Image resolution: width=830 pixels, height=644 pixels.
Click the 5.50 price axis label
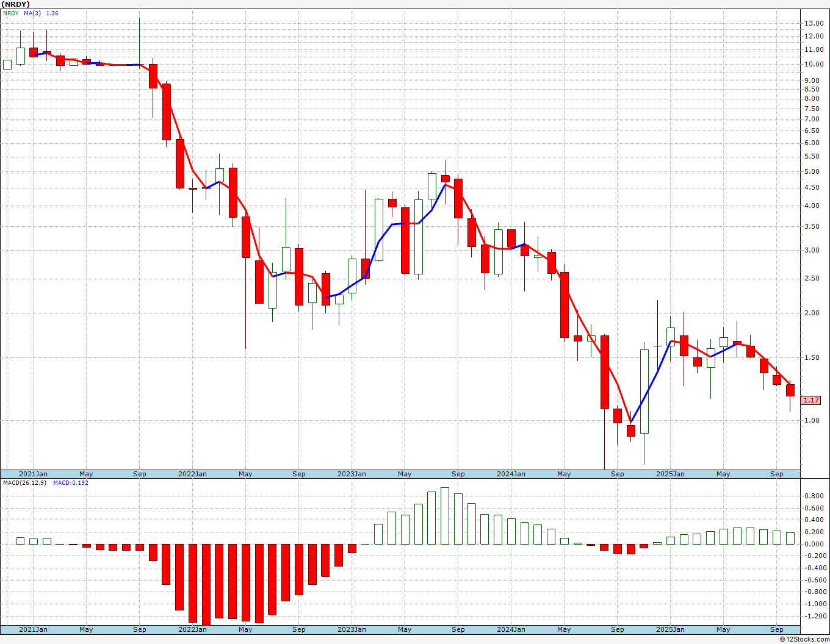coord(812,157)
